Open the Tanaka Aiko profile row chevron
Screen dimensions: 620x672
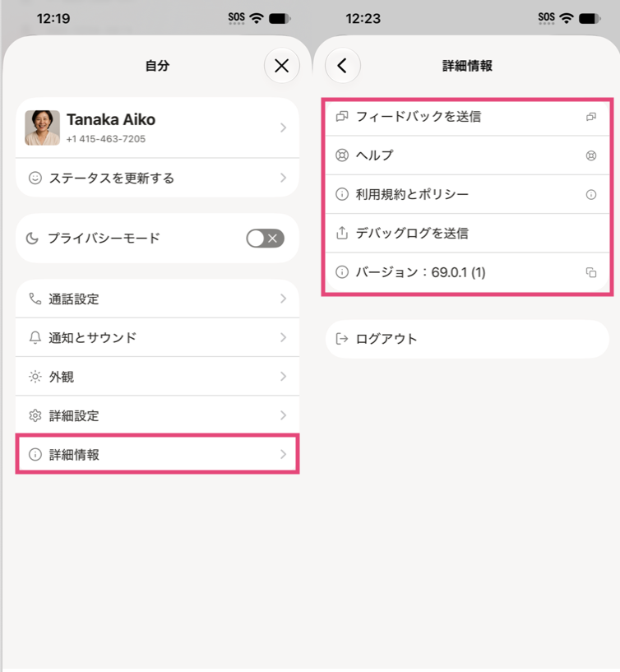(x=283, y=127)
